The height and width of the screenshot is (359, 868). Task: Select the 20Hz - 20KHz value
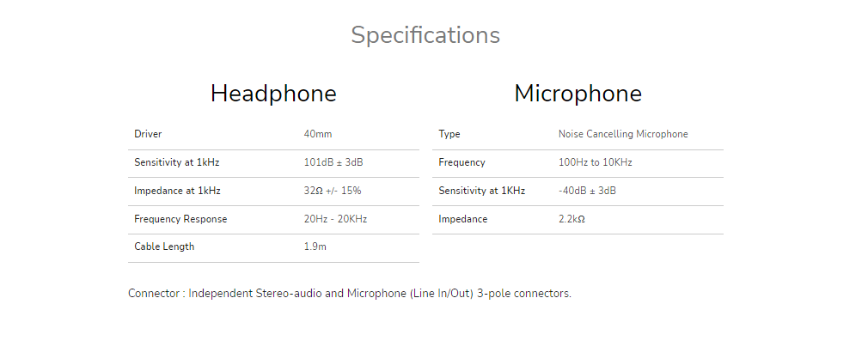click(x=335, y=219)
